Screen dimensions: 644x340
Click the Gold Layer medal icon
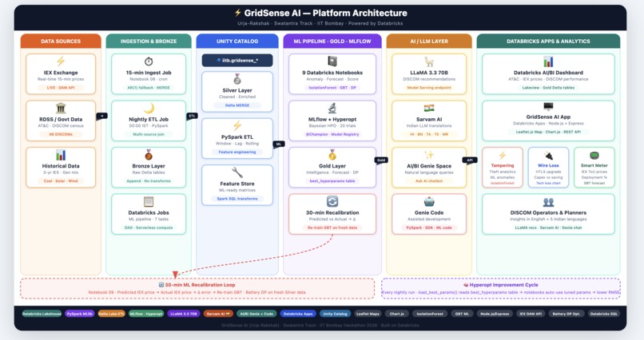pyautogui.click(x=332, y=155)
